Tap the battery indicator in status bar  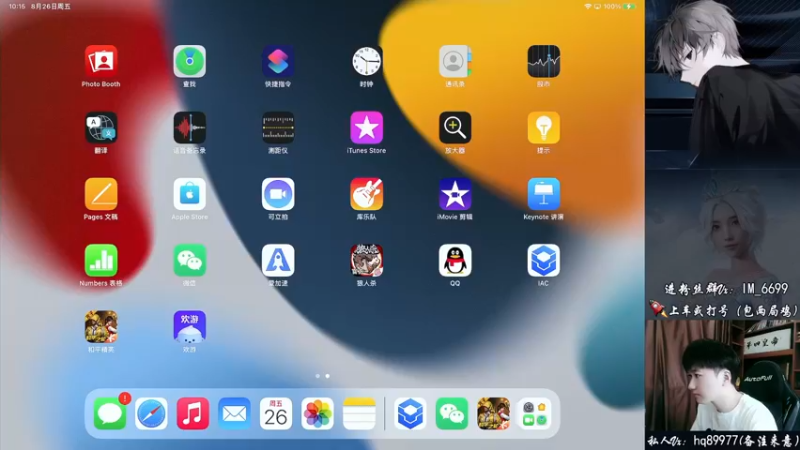[630, 7]
